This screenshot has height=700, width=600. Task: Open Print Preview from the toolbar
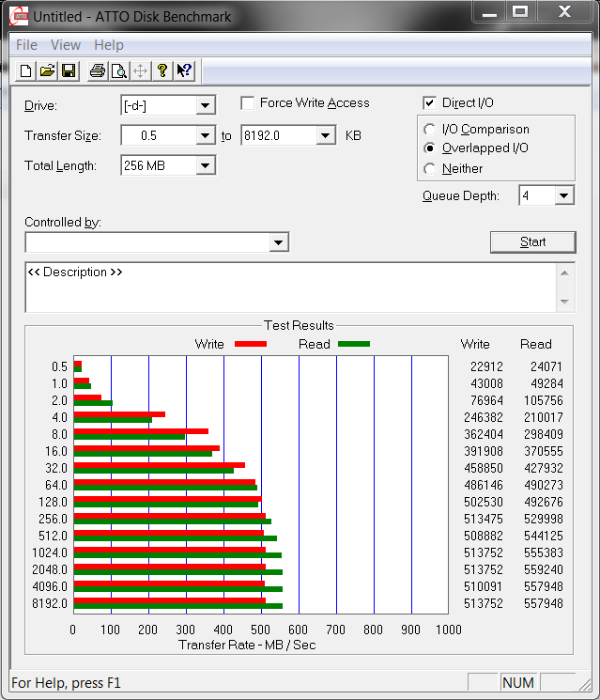118,70
